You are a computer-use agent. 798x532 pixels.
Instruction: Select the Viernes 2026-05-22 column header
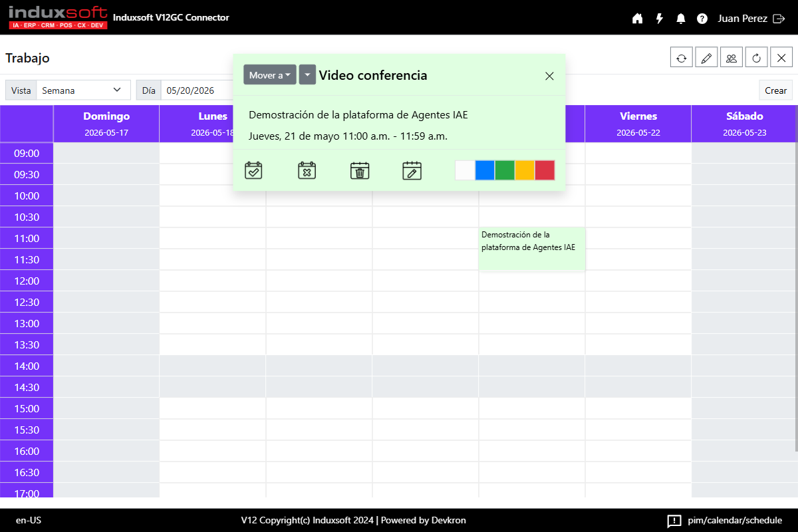tap(638, 124)
